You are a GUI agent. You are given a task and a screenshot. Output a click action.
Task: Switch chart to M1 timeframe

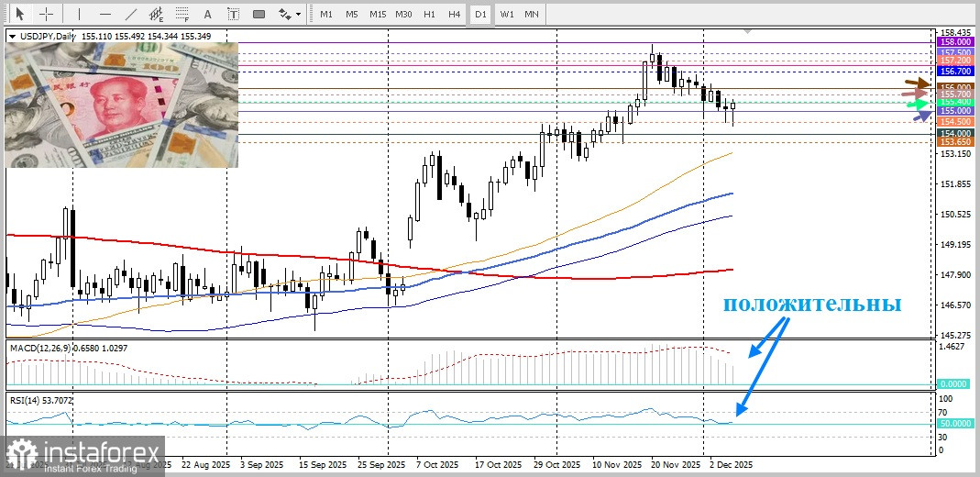pos(326,14)
